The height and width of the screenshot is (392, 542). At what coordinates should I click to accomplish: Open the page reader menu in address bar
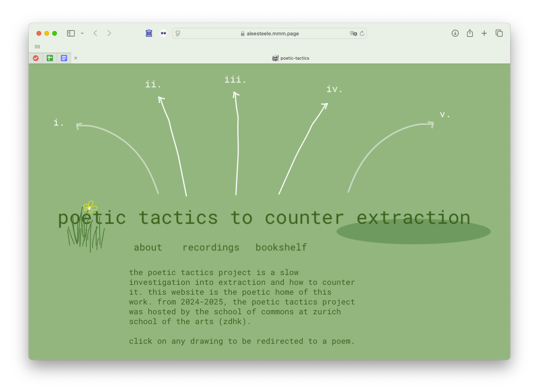click(178, 33)
